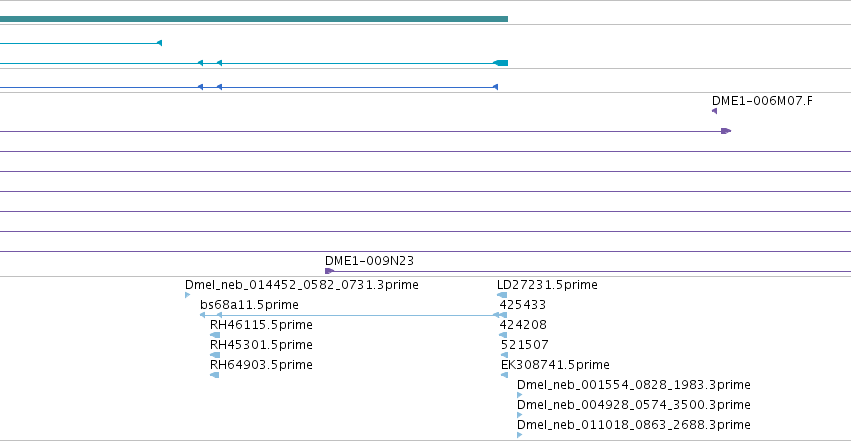Viewport: 851px width, 441px height.
Task: Click Dmel_neb_001554_0828_1983.3prime label
Action: point(634,385)
